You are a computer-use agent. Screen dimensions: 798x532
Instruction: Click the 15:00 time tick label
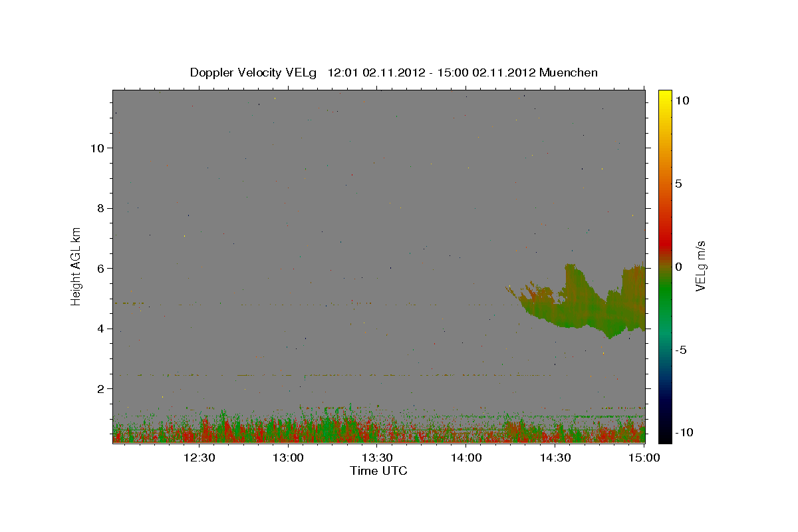click(644, 458)
